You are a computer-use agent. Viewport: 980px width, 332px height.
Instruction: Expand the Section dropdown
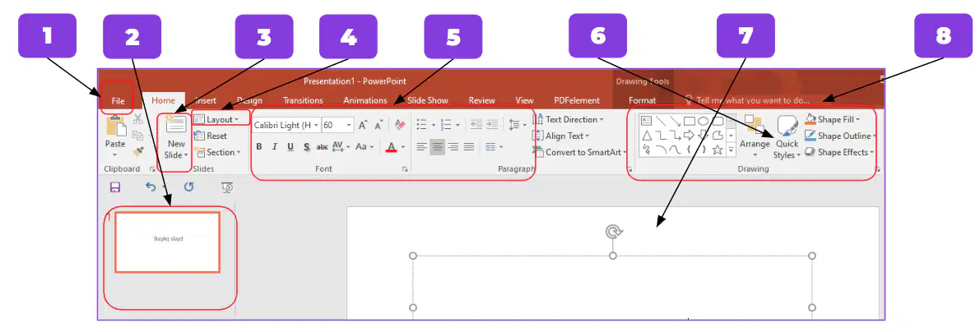216,152
